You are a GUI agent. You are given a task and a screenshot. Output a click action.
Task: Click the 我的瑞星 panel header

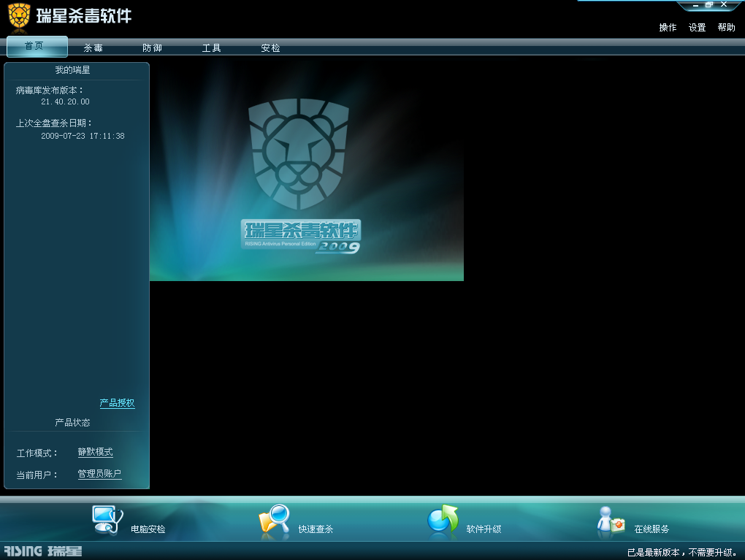pyautogui.click(x=72, y=70)
